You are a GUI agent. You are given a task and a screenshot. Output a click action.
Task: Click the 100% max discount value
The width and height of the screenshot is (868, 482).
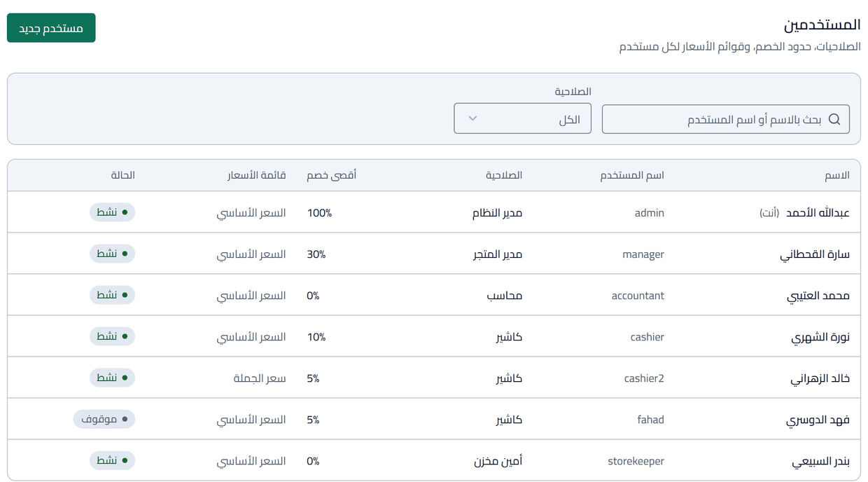pyautogui.click(x=319, y=213)
